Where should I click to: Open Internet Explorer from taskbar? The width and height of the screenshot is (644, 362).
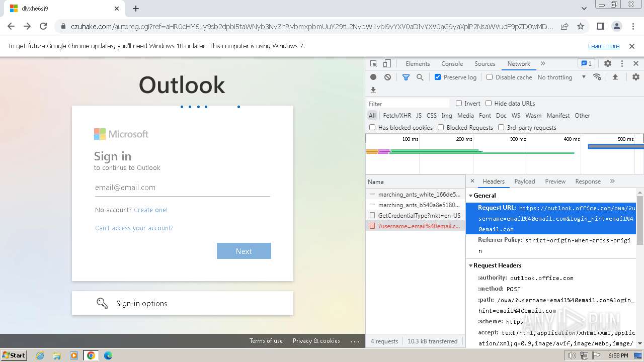tap(40, 355)
